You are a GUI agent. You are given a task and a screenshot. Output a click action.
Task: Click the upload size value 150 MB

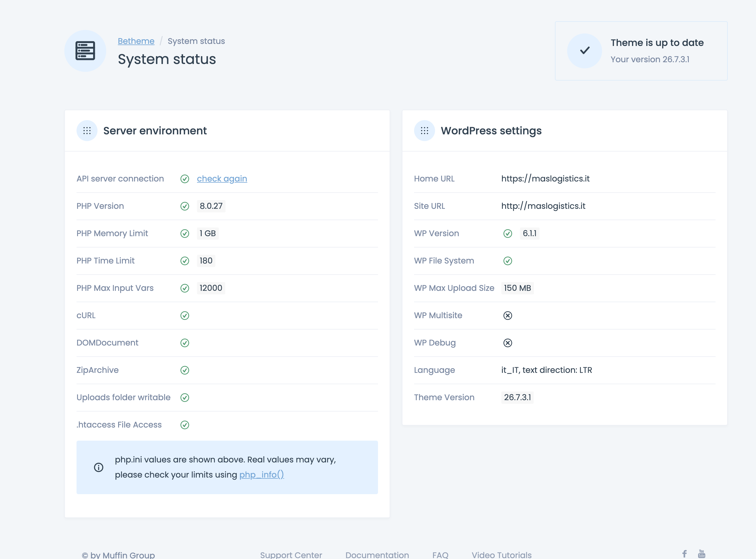point(517,288)
